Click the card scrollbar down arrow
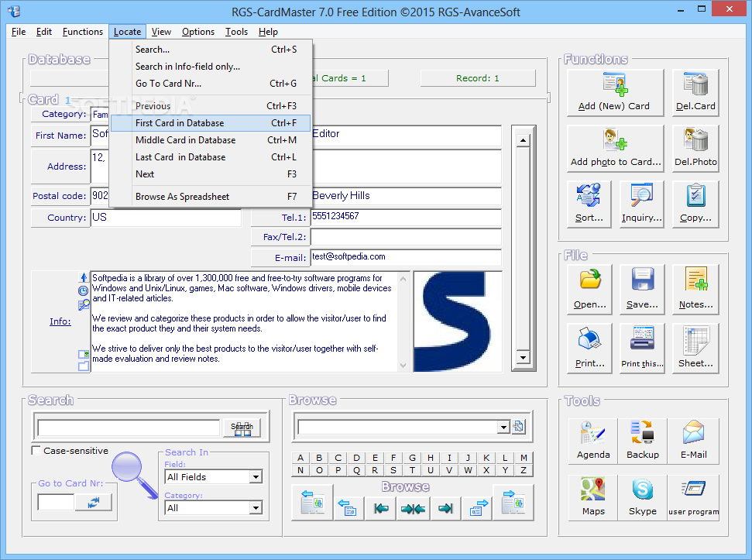 [523, 357]
